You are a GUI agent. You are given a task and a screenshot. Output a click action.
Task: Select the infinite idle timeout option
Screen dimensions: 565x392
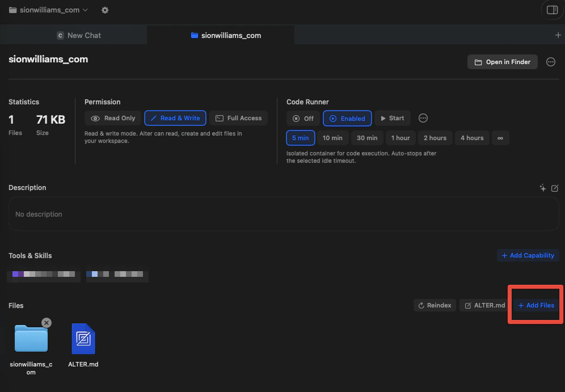500,137
